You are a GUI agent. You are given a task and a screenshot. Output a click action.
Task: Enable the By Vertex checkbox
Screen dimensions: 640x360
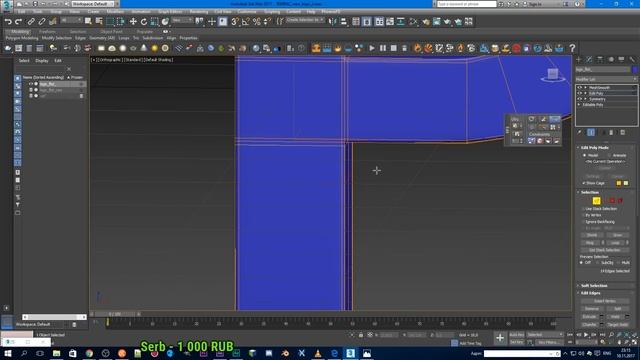(584, 215)
